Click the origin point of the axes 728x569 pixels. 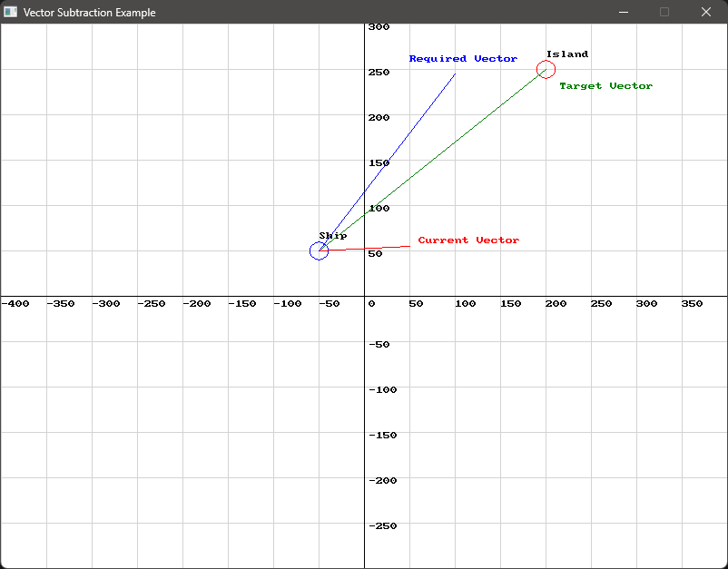click(x=365, y=298)
